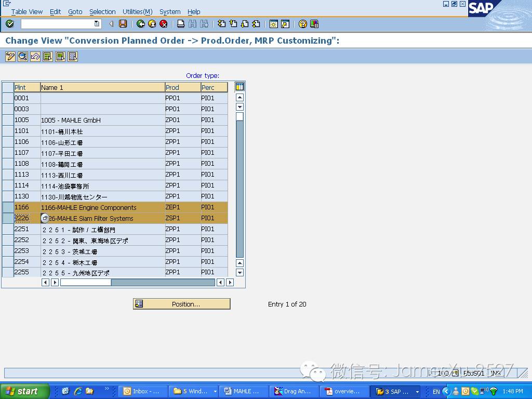Screen dimensions: 532x399
Task: Click the horizontal scrollbar thumb below the table
Action: [86, 282]
